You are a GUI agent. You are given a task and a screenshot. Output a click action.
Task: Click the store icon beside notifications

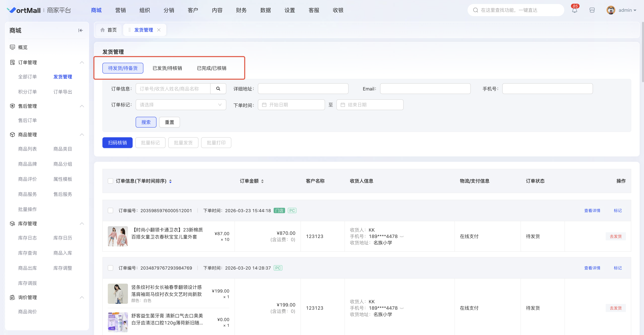(592, 10)
